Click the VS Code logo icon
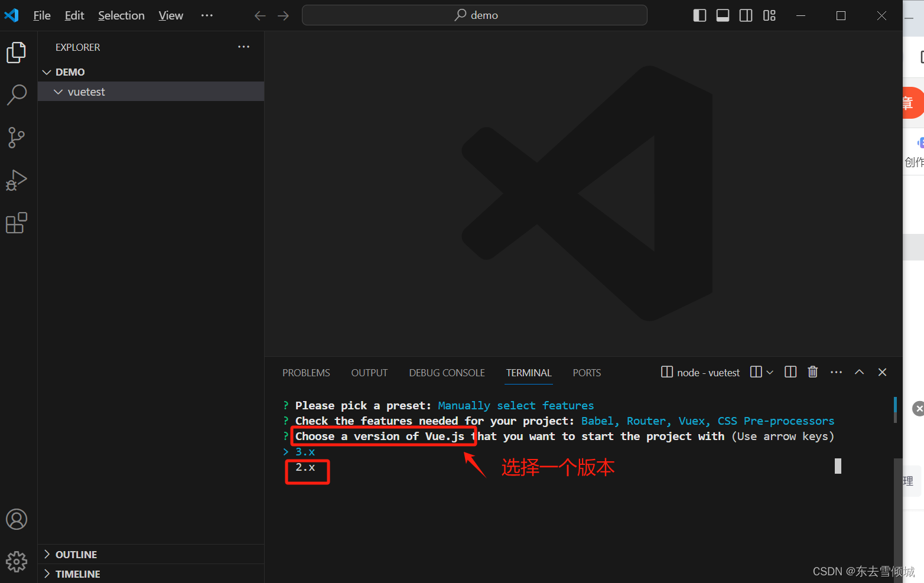The width and height of the screenshot is (924, 583). click(x=12, y=15)
